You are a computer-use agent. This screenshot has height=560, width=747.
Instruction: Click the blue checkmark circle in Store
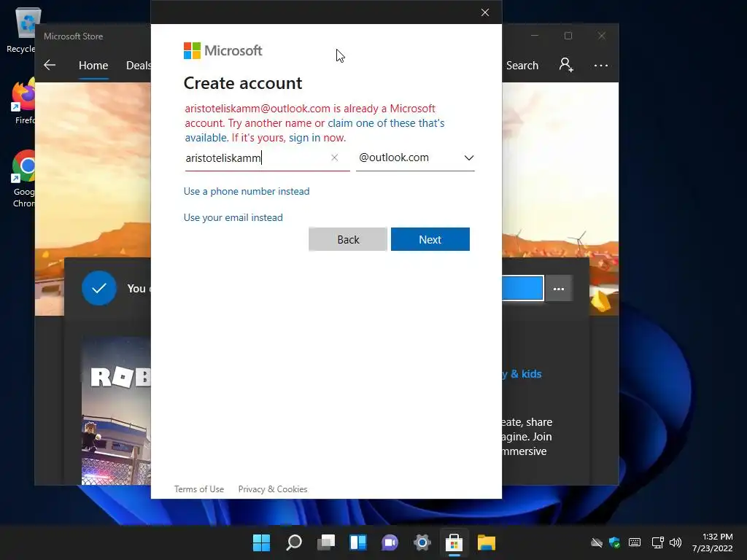[x=99, y=288]
